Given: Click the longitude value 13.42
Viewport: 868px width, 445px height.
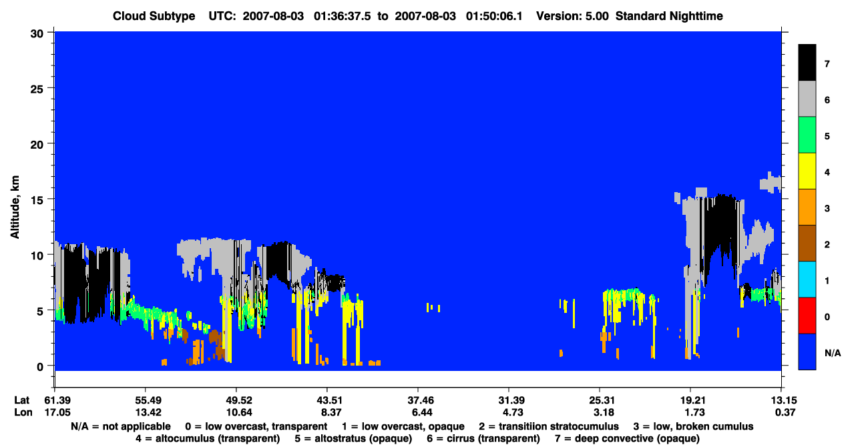Looking at the screenshot, I should click(145, 412).
